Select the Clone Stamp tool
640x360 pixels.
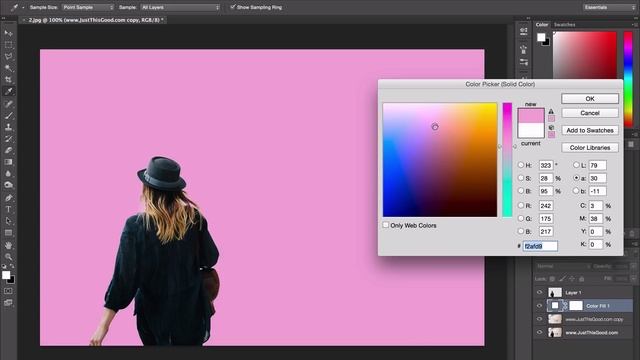click(x=8, y=127)
